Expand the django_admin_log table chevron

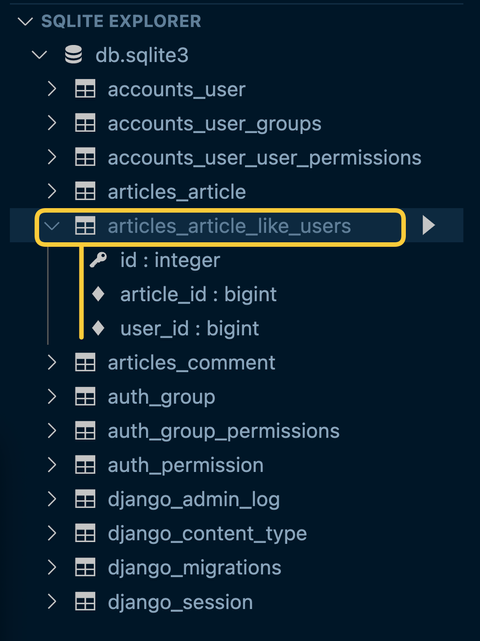point(52,499)
